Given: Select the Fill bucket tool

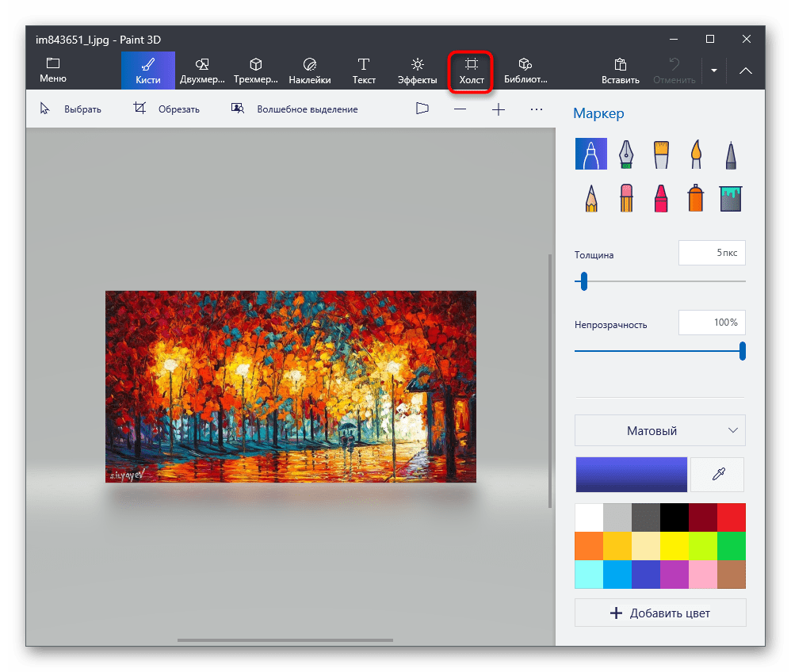Looking at the screenshot, I should click(730, 198).
